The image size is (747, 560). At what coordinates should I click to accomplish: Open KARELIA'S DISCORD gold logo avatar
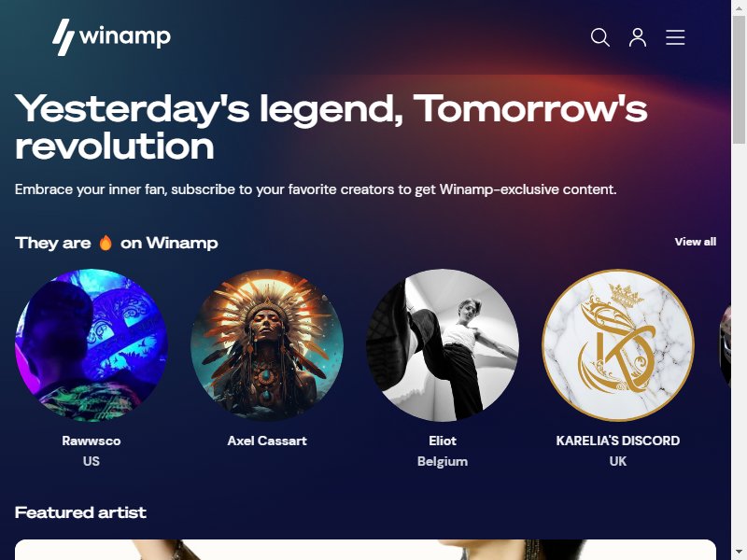(618, 345)
